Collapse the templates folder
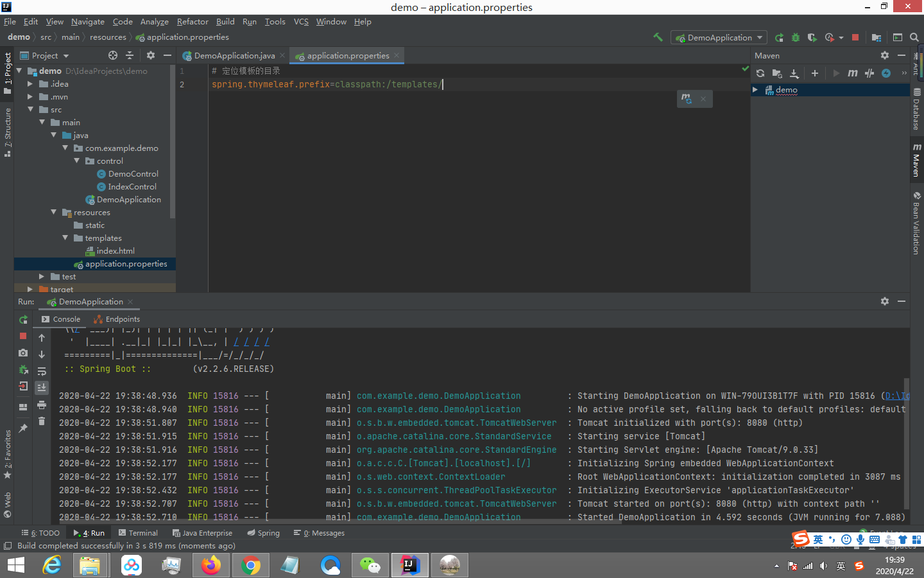This screenshot has height=578, width=924. [65, 238]
